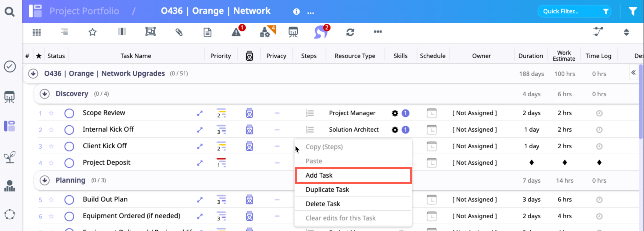
Task: Choose Duplicate Task in context menu
Action: [x=327, y=190]
